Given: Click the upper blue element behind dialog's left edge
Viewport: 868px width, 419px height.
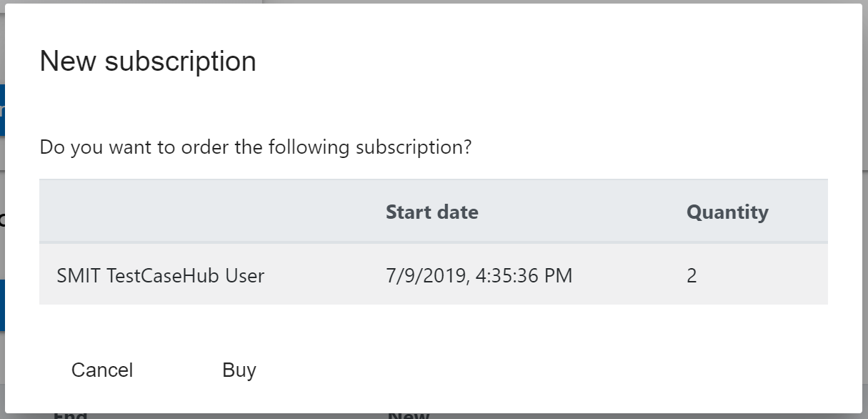Looking at the screenshot, I should [2, 109].
